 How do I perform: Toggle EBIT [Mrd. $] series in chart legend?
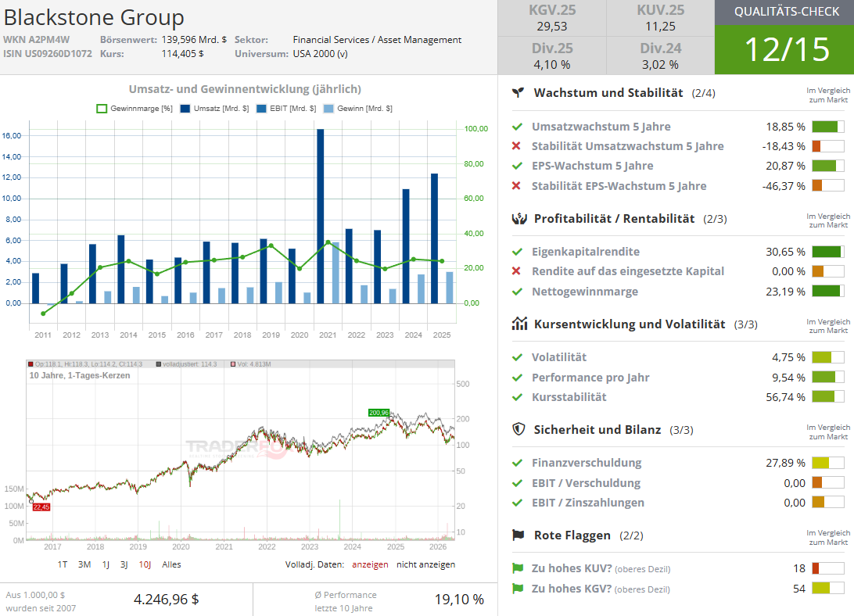click(286, 109)
